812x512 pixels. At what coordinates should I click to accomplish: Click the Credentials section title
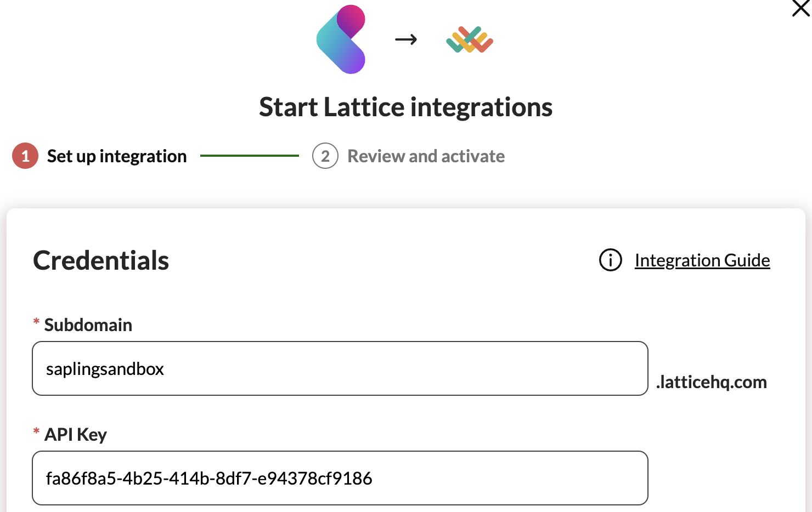tap(100, 260)
